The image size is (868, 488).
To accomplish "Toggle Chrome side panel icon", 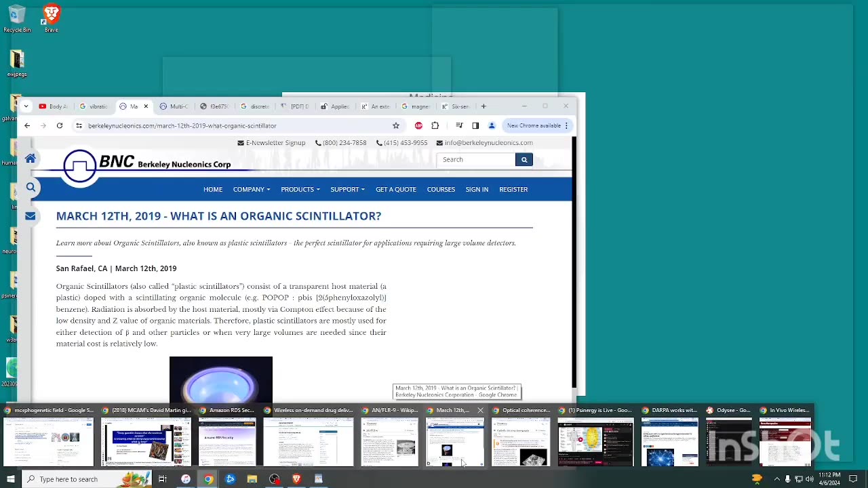I will click(x=475, y=125).
